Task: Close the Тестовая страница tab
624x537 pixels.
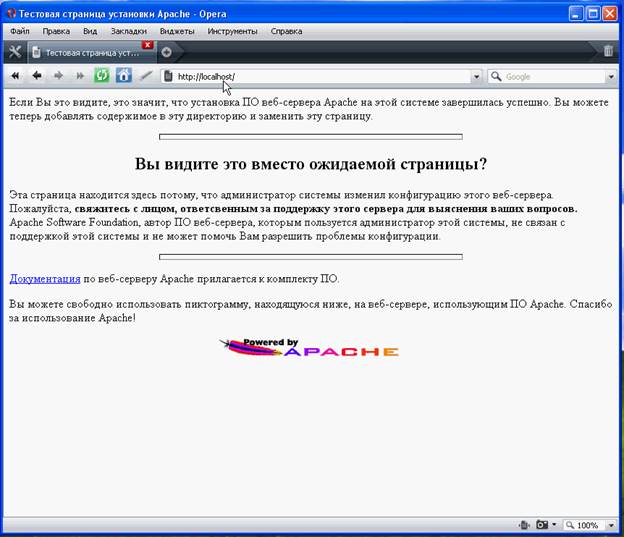Action: tap(148, 45)
